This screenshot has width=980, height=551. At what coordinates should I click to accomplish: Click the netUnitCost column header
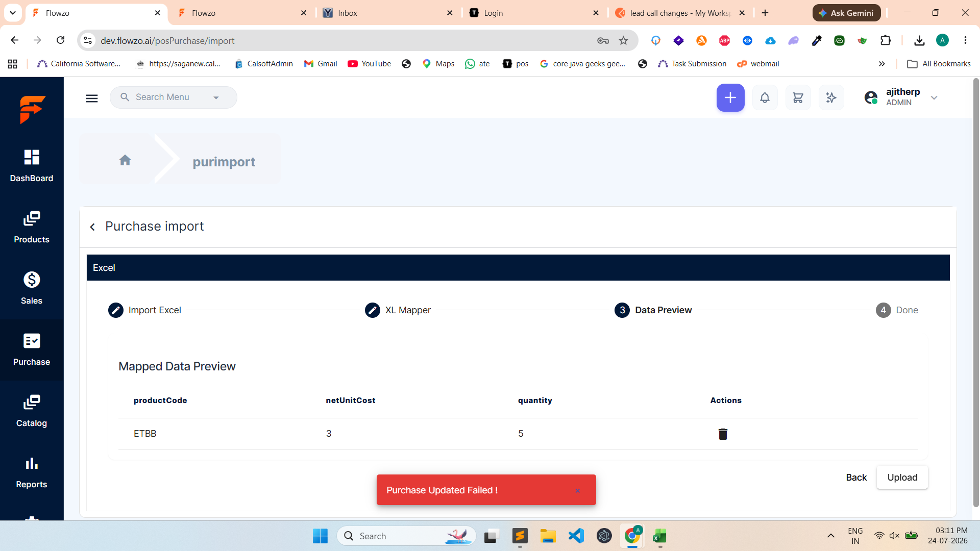(351, 400)
